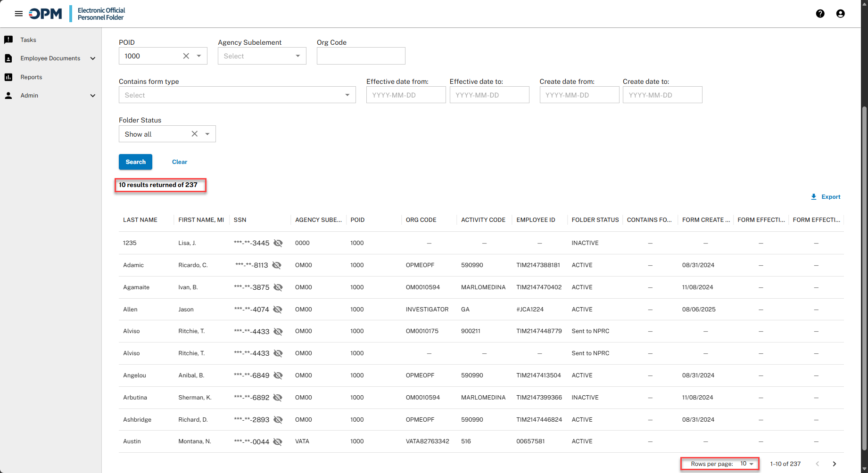Click the Create date to field
Viewport: 868px width, 473px height.
(x=662, y=95)
